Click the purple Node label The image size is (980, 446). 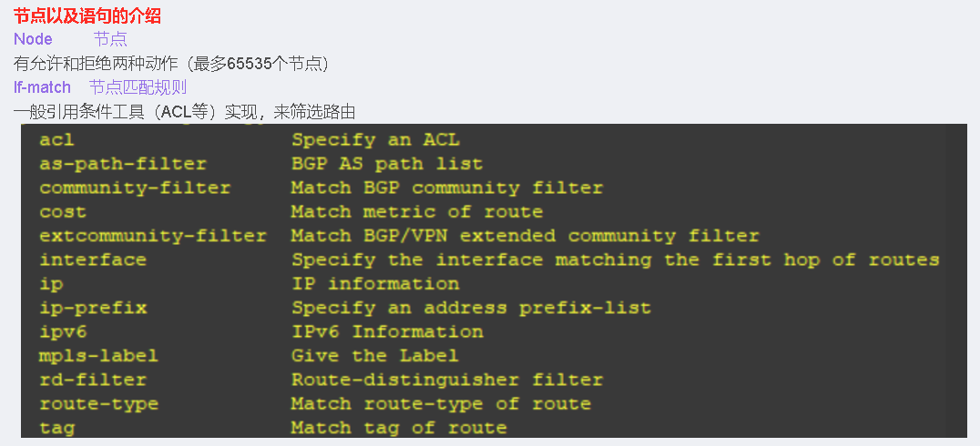tap(33, 39)
